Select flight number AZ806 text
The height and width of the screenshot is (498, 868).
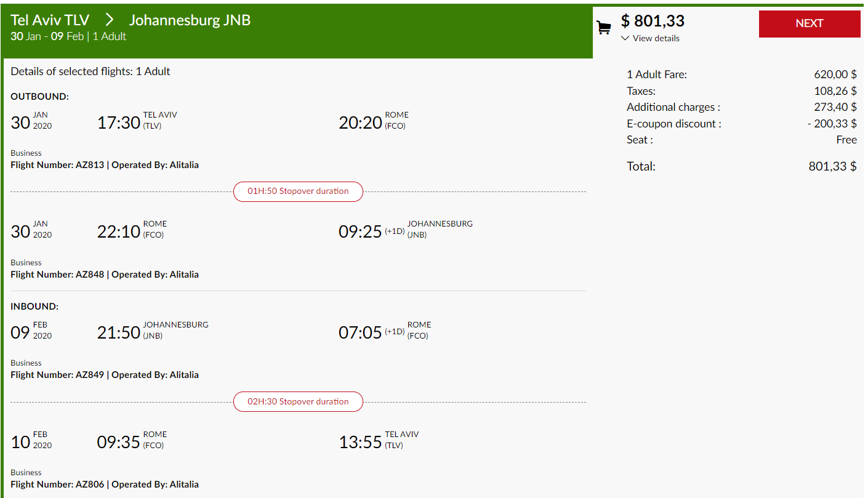pos(57,484)
